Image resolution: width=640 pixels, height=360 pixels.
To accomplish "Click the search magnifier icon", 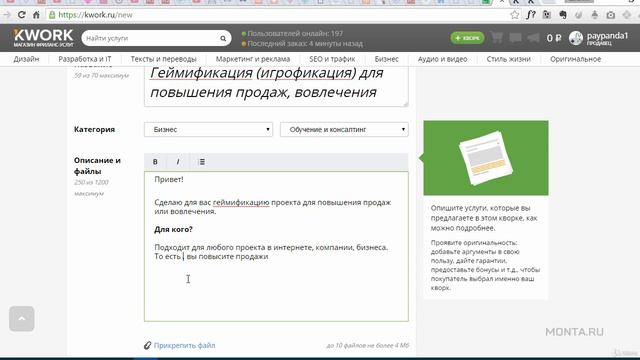I will pyautogui.click(x=223, y=38).
